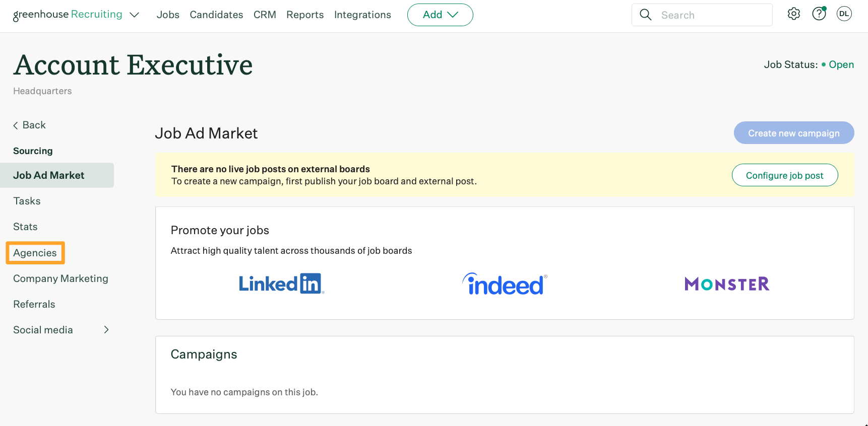Focus the Search input field

(x=702, y=15)
